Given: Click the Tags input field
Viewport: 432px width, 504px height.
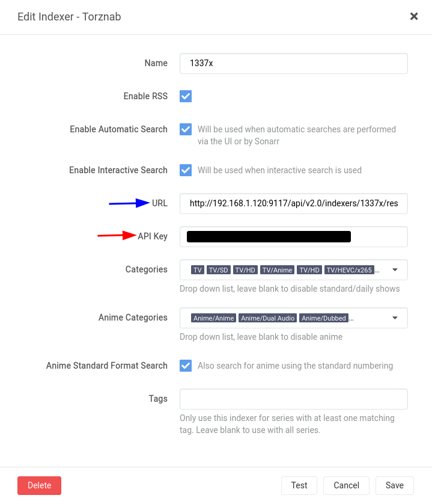Looking at the screenshot, I should 294,399.
